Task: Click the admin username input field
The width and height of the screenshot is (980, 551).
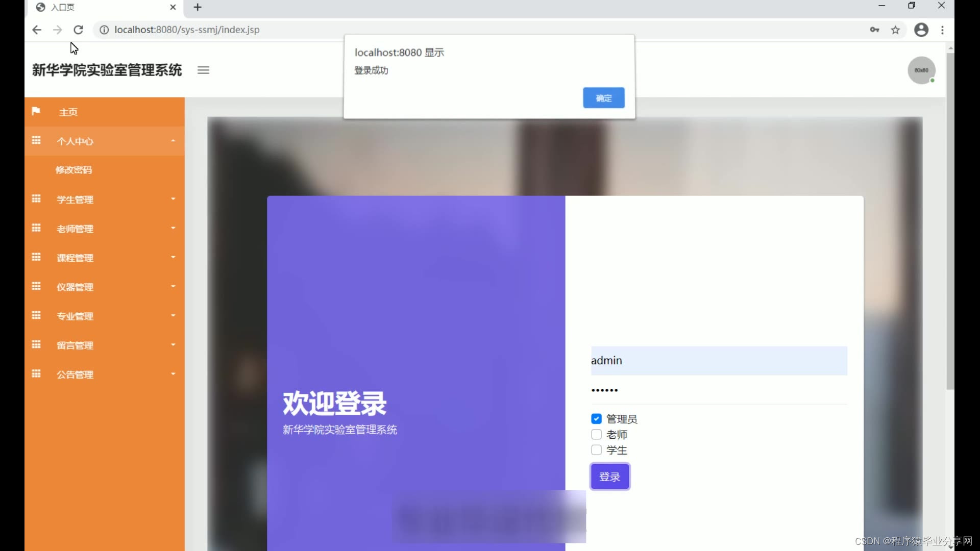Action: [x=719, y=361]
